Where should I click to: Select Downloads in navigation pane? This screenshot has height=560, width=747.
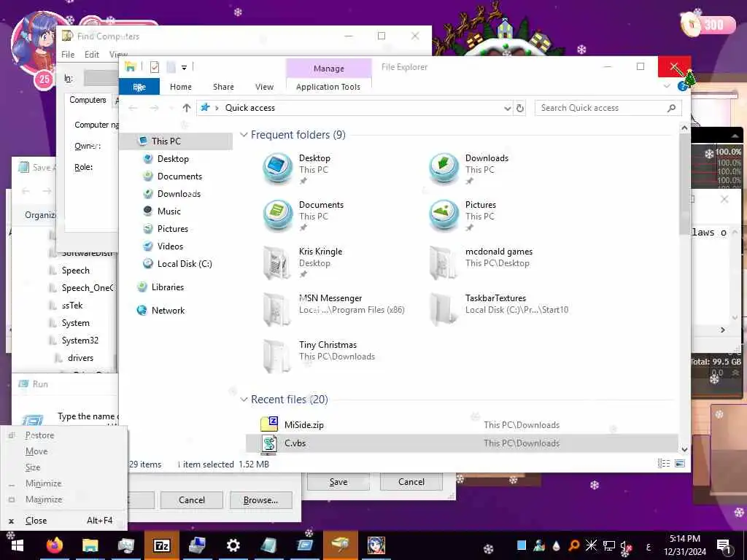(179, 194)
